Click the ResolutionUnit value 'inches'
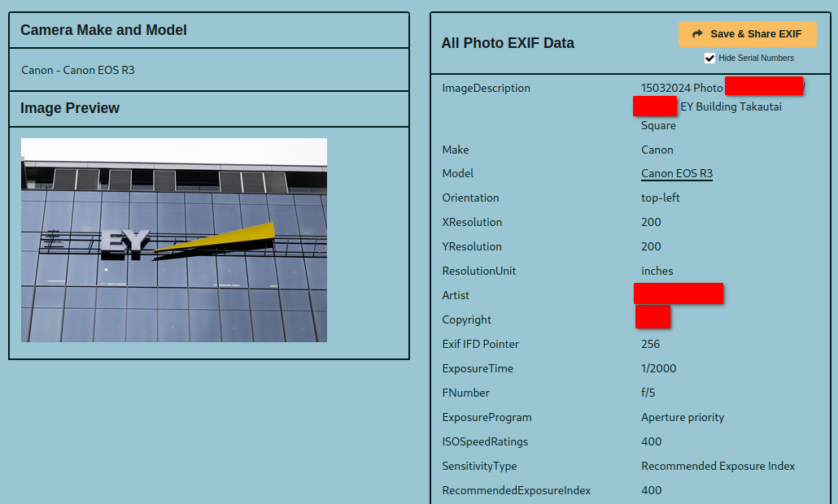 pos(657,271)
